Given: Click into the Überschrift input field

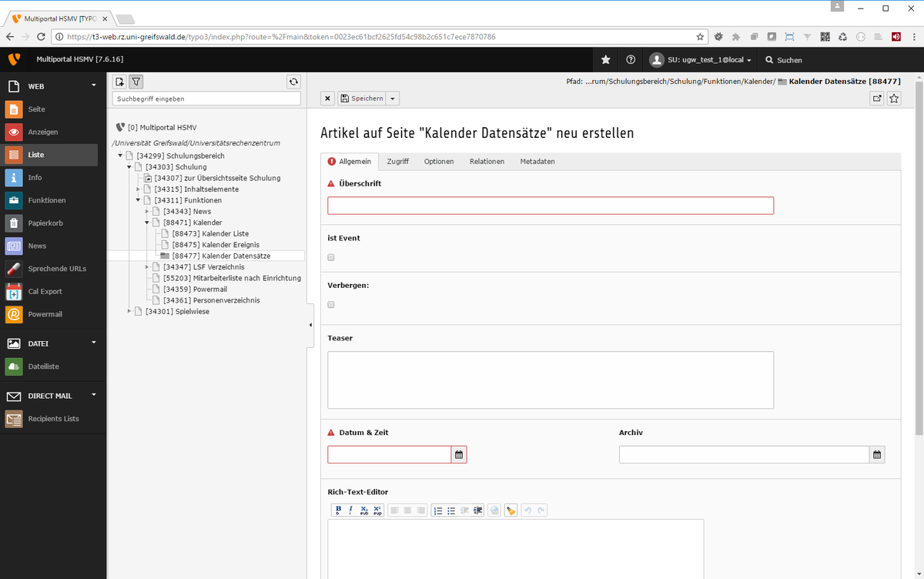Looking at the screenshot, I should pyautogui.click(x=550, y=206).
